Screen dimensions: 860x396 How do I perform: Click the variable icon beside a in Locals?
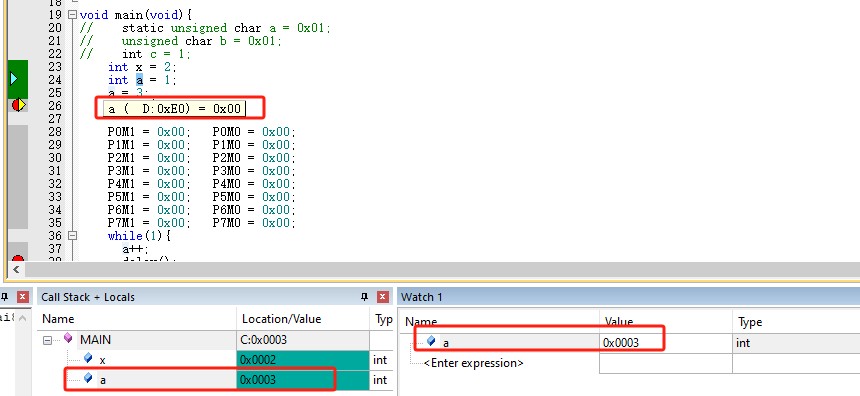tap(88, 378)
